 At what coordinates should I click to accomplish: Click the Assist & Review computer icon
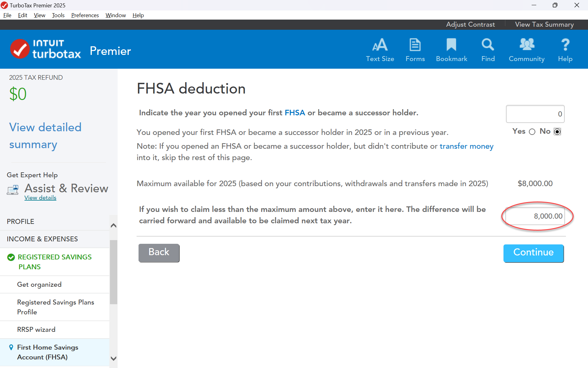coord(13,190)
